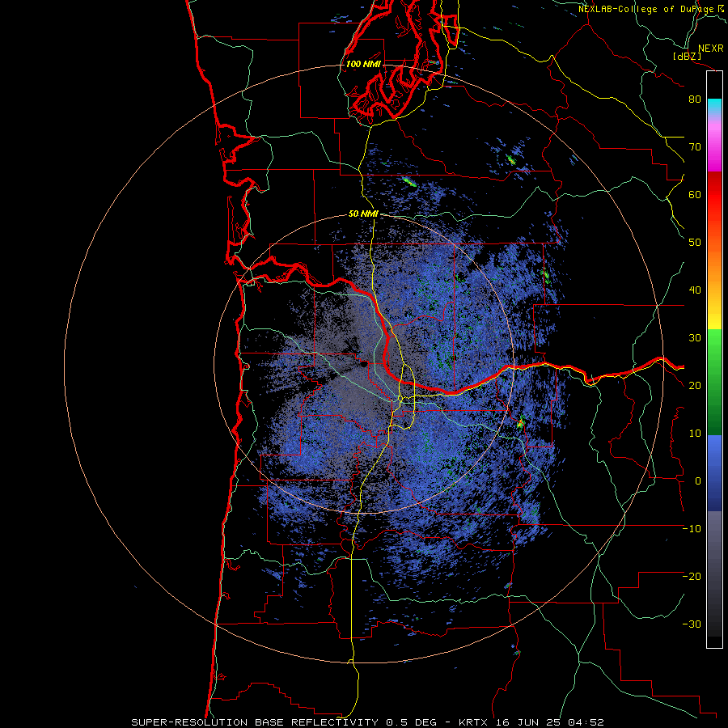Click the Super-Resolution Base Reflectivity caption

pos(368,722)
